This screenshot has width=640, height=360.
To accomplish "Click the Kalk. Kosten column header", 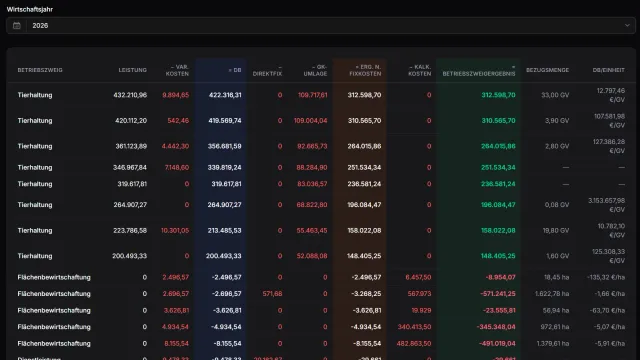I will coord(420,70).
